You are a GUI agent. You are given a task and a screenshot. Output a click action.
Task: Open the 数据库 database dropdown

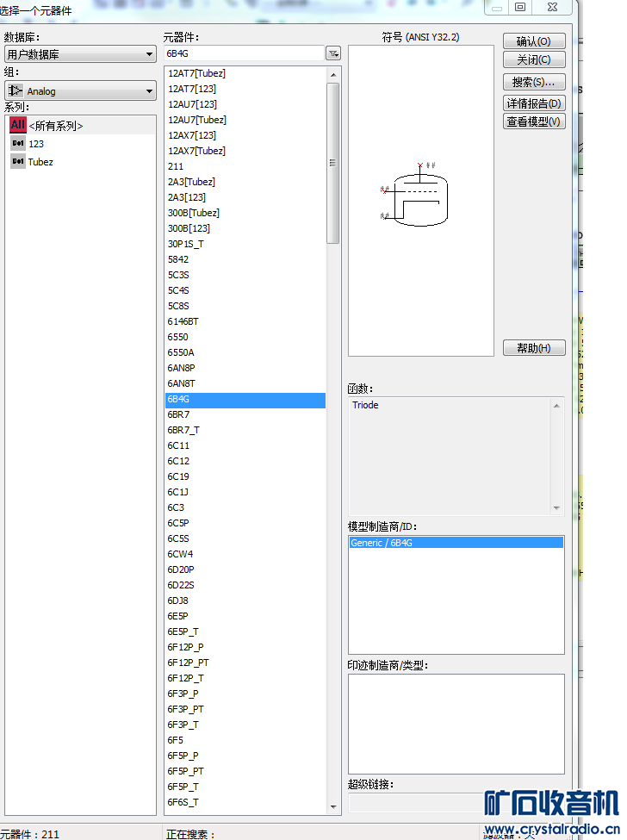(x=79, y=55)
